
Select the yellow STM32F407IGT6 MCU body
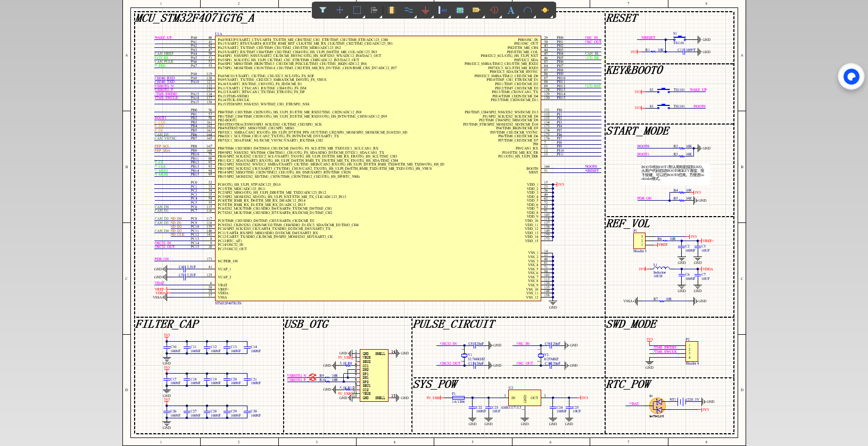[377, 169]
